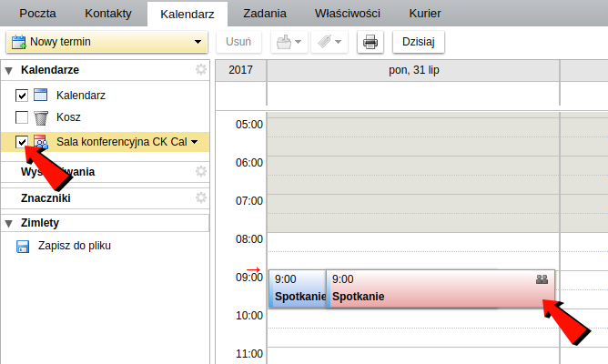This screenshot has width=608, height=364.
Task: Open the Nowy termin dropdown arrow
Action: (x=198, y=42)
